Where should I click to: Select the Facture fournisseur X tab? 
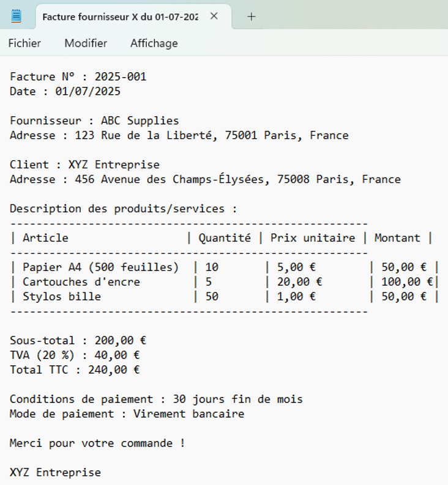[119, 17]
